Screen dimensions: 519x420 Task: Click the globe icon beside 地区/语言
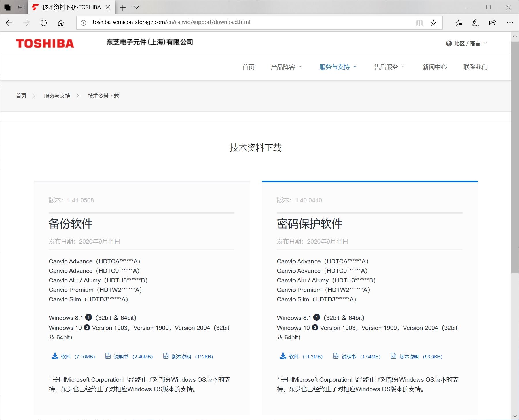coord(448,43)
